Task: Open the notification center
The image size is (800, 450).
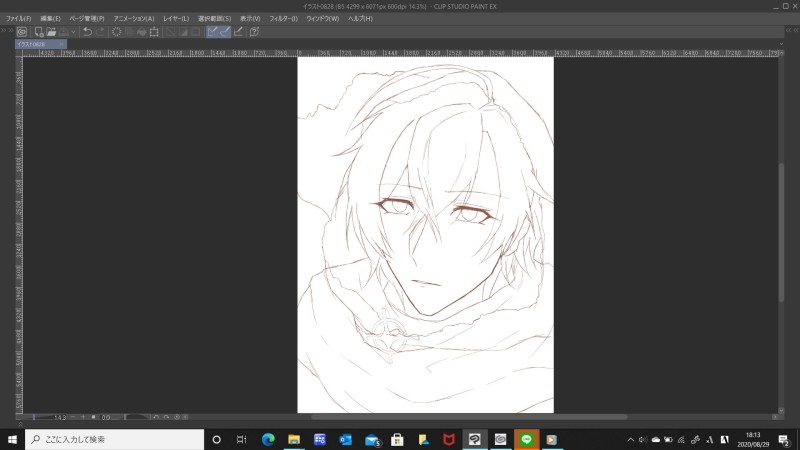Action: tap(784, 439)
